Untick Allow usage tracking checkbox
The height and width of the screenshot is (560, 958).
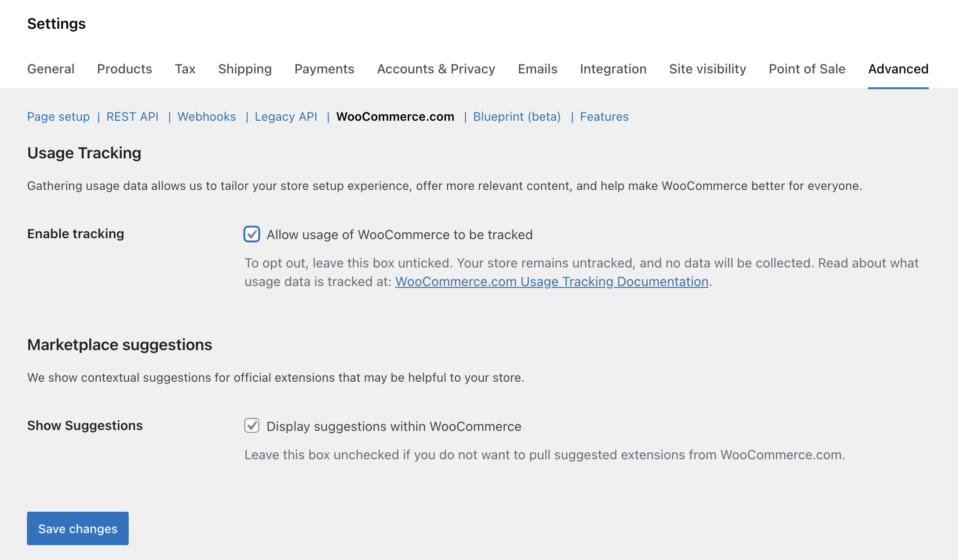(252, 234)
